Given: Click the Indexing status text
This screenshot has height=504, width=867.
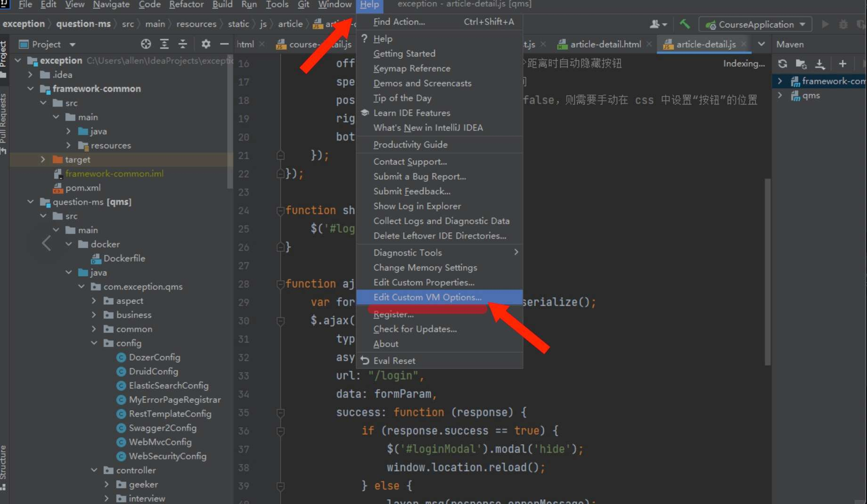Looking at the screenshot, I should click(x=744, y=64).
